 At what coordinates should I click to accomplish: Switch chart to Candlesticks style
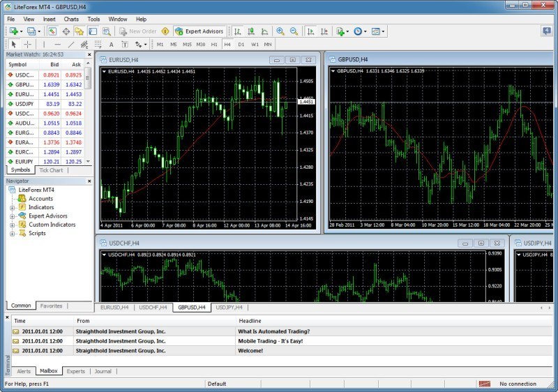pos(251,31)
